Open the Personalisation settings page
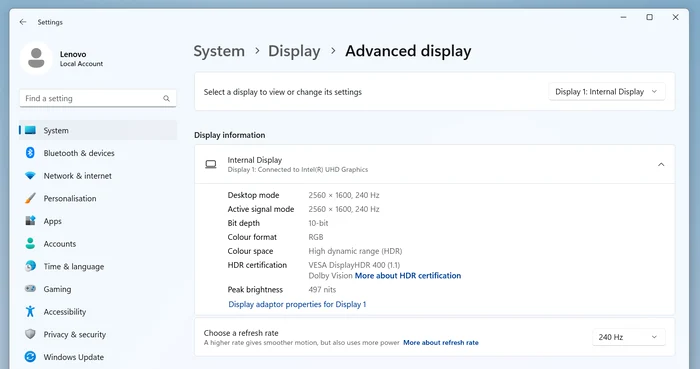 [x=98, y=198]
